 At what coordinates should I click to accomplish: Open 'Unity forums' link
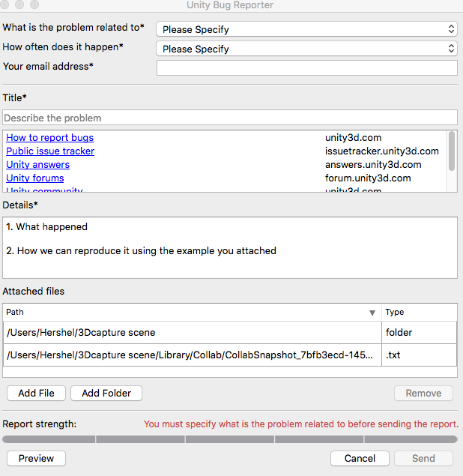coord(35,178)
